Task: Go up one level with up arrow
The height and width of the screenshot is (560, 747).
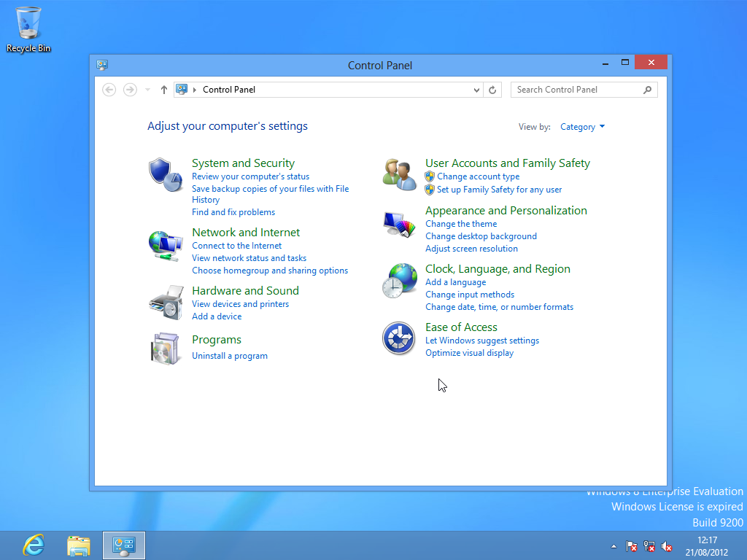Action: tap(164, 90)
